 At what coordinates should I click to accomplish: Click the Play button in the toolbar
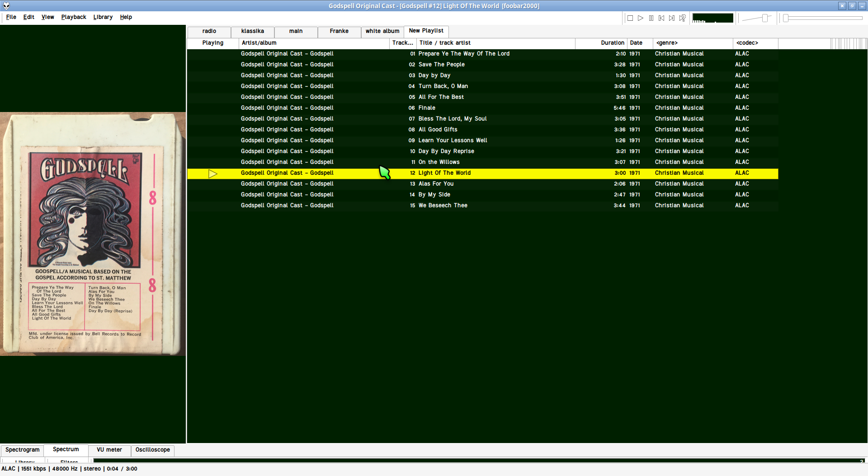click(x=641, y=18)
